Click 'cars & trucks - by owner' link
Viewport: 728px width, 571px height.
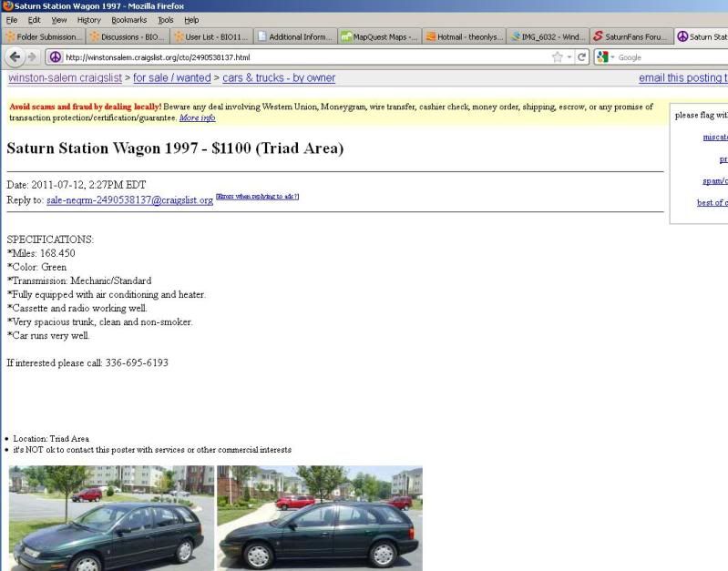pyautogui.click(x=279, y=78)
